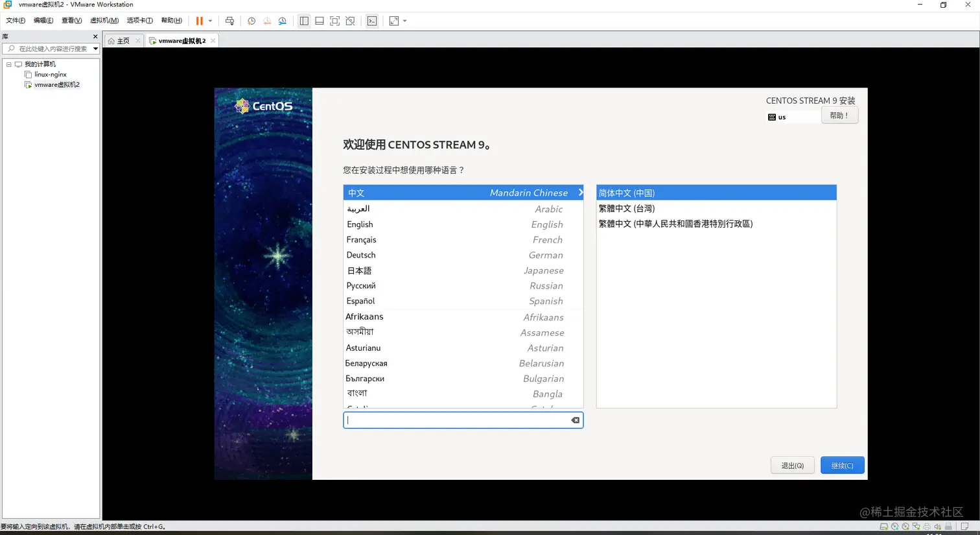Open the 文件(F) menu
Viewport: 980px width, 535px height.
pos(16,21)
